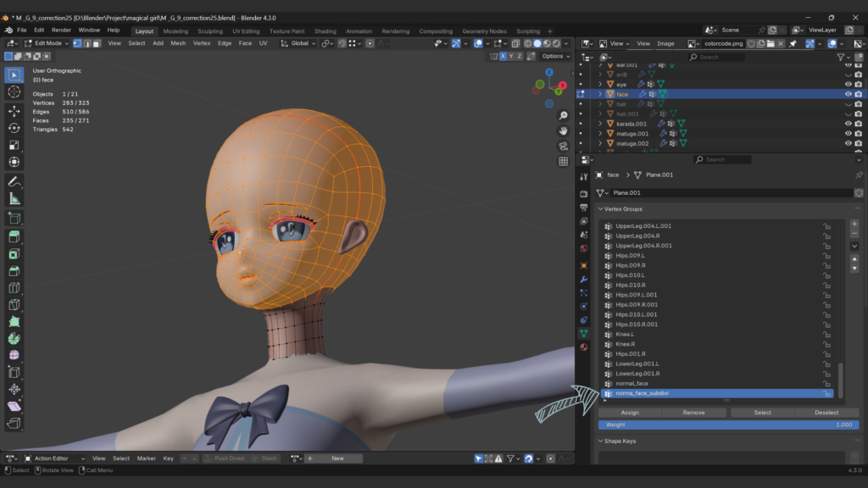This screenshot has width=868, height=488.
Task: Hide the karada.001 object in viewport
Action: pyautogui.click(x=848, y=124)
